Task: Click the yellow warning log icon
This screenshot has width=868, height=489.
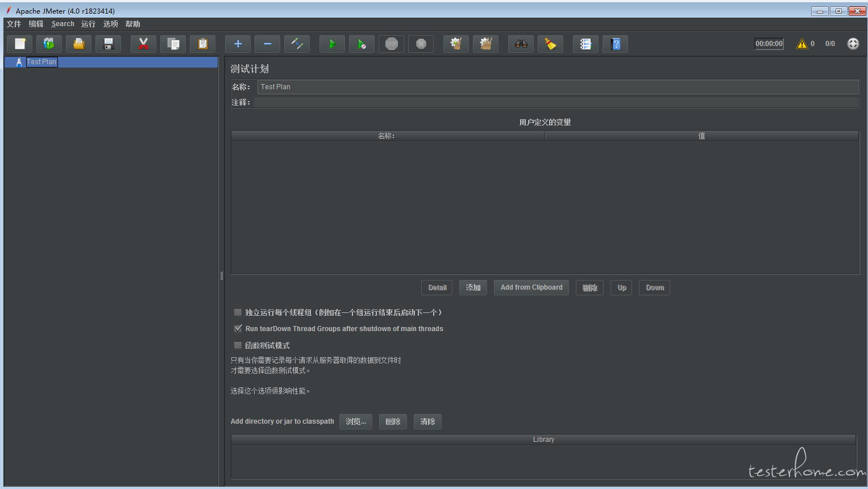Action: point(801,44)
